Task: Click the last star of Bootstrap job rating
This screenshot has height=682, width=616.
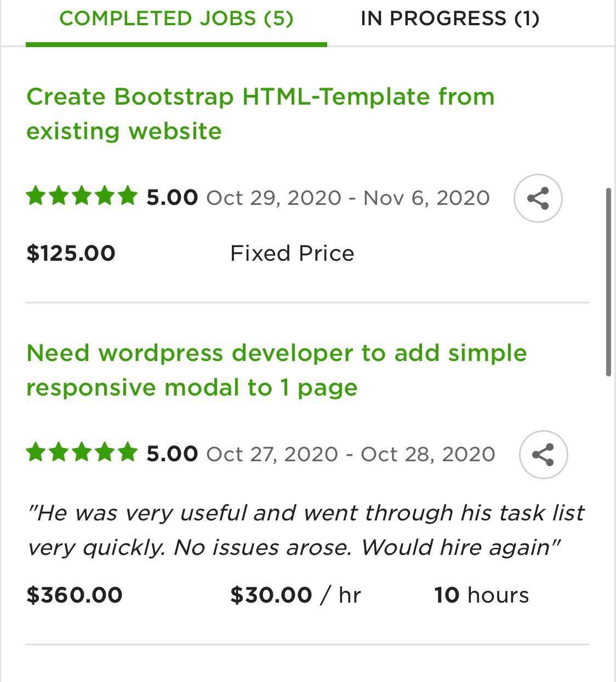Action: pyautogui.click(x=128, y=196)
